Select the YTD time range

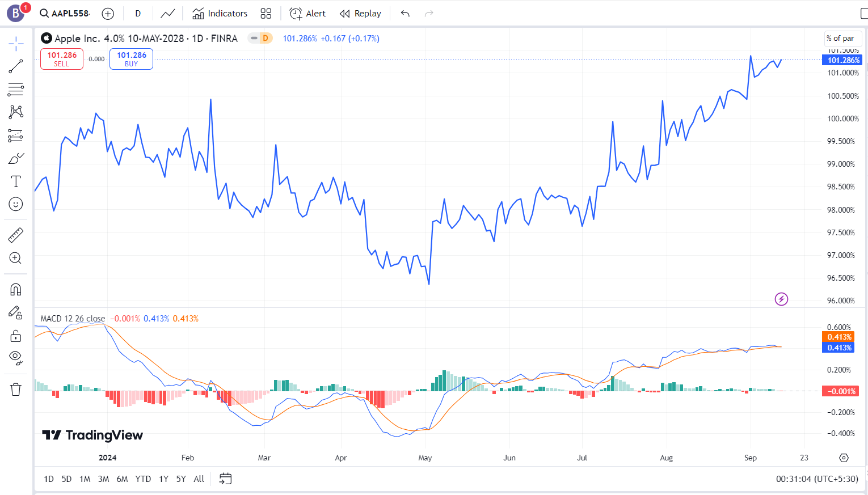143,479
